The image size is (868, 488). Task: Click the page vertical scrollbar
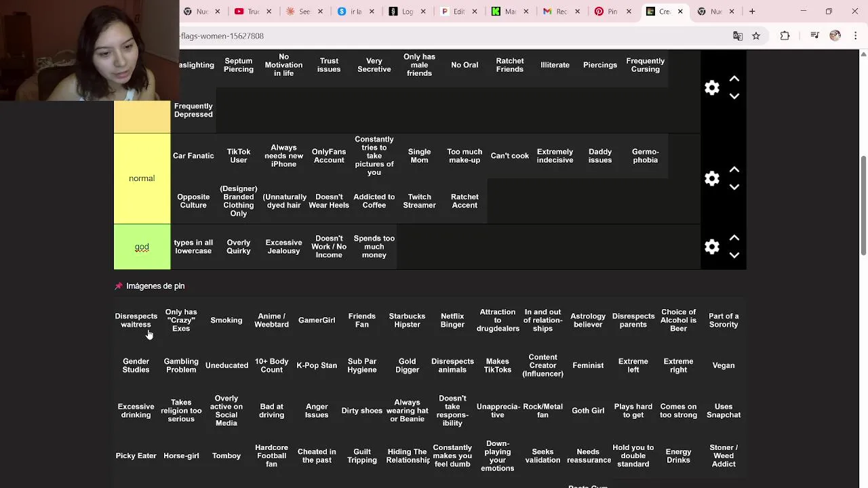[863, 205]
